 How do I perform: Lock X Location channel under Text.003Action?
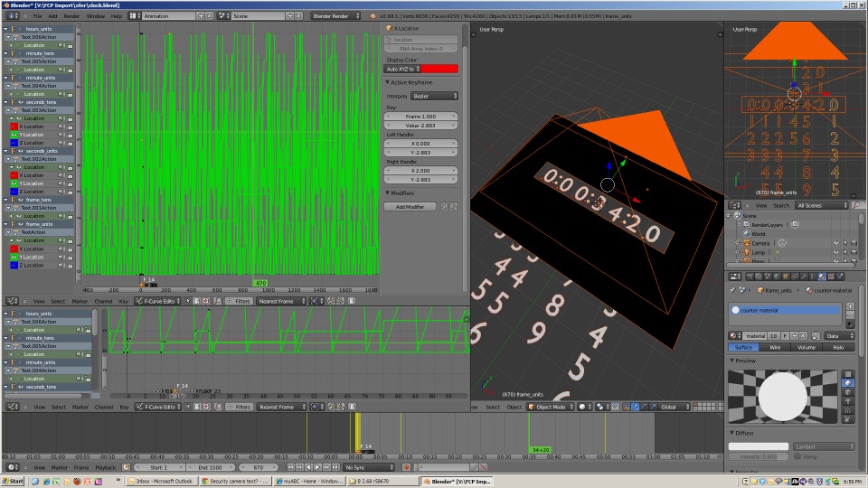70,127
